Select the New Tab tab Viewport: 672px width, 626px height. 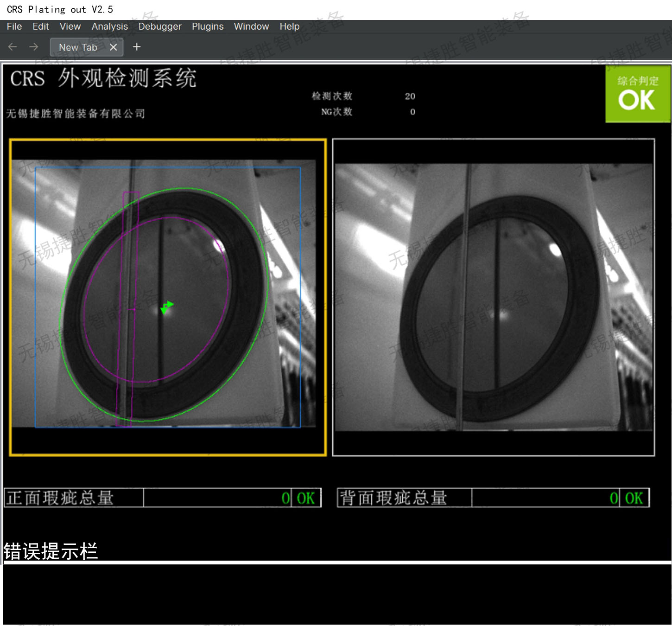78,47
